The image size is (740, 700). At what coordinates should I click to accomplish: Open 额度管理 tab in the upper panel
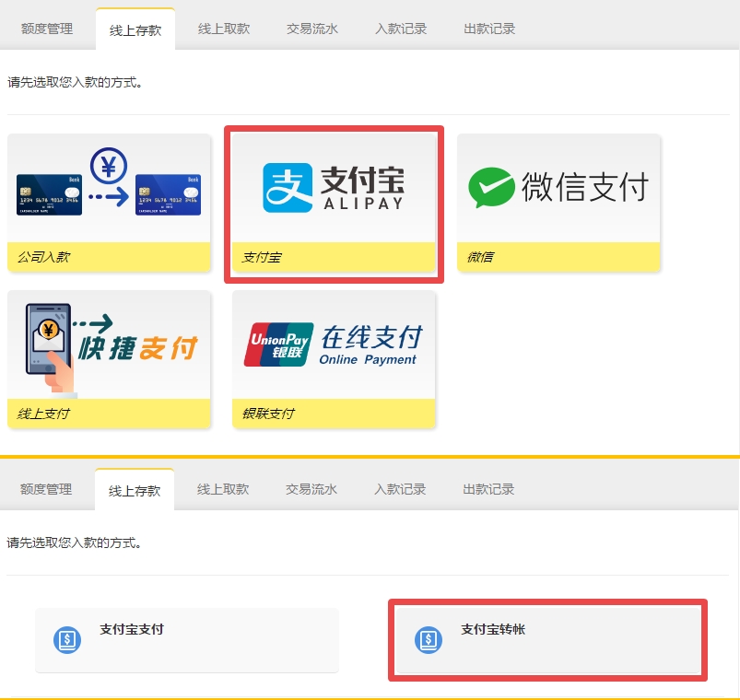tap(47, 29)
